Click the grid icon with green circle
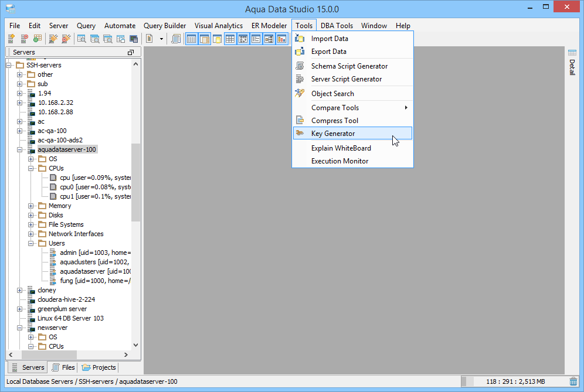This screenshot has width=584, height=392. [x=38, y=38]
